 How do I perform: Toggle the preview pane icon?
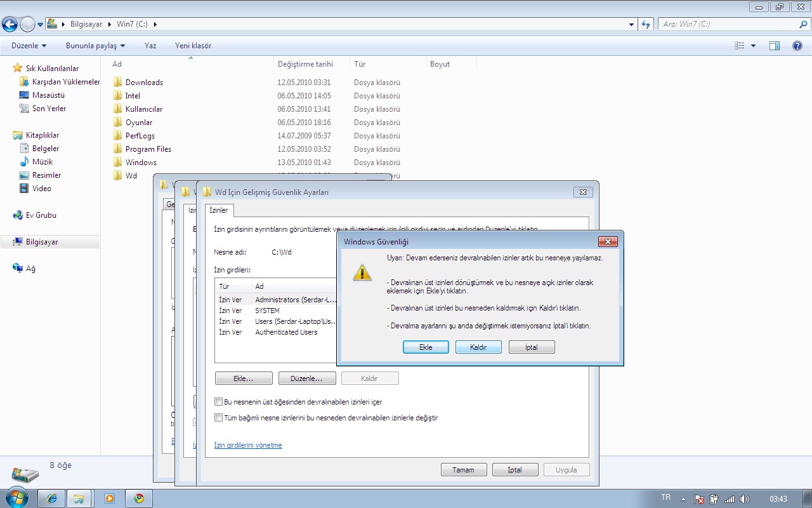(774, 46)
